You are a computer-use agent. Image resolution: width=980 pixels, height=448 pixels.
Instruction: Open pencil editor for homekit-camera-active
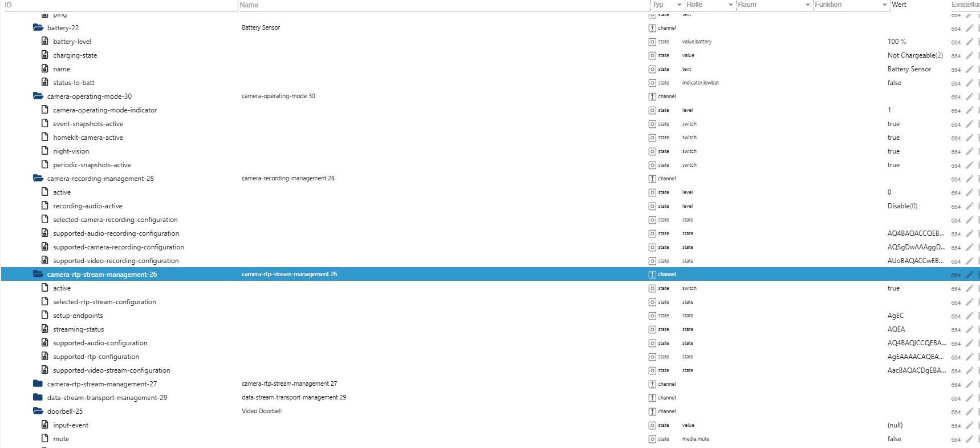[x=969, y=138]
